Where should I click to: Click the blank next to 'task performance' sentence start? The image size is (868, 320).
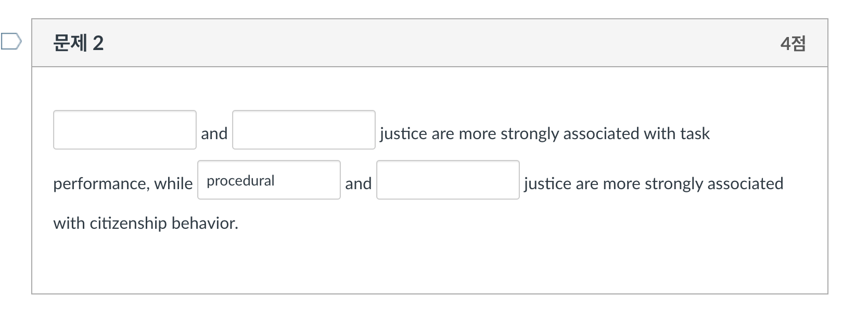click(x=124, y=129)
